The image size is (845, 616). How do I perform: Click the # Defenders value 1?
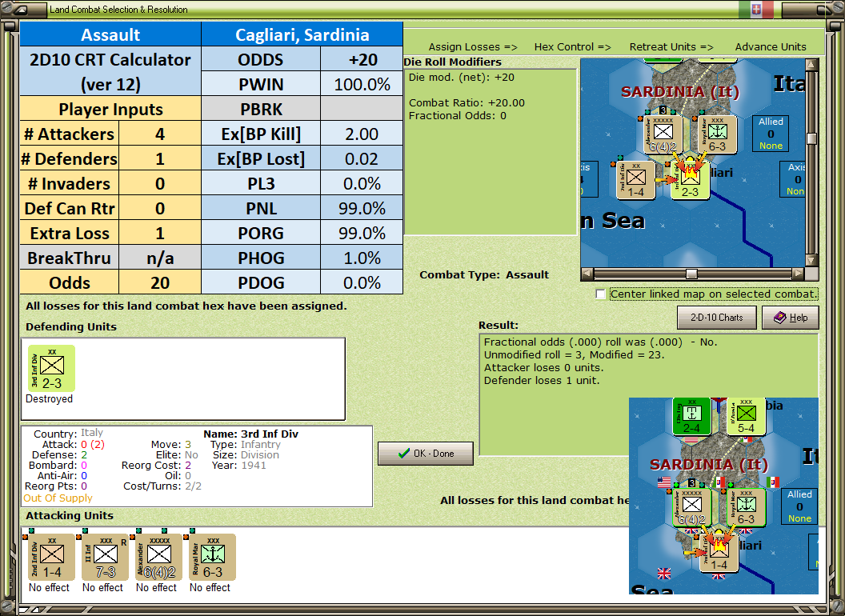coord(160,159)
